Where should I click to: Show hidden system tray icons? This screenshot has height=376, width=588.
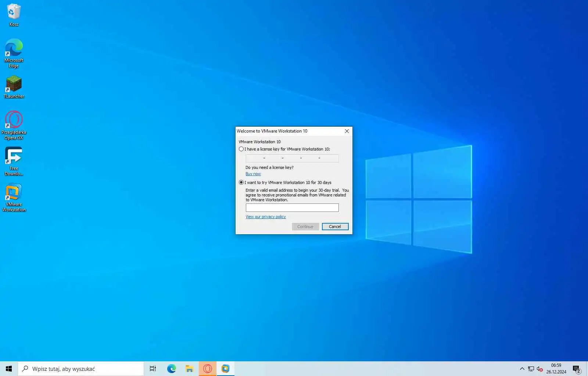click(x=522, y=369)
